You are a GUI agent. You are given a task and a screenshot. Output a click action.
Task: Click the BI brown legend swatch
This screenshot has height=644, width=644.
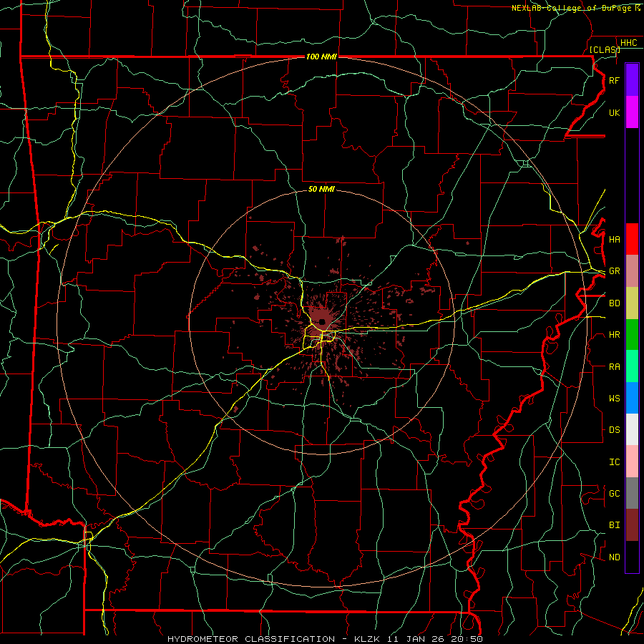[632, 525]
